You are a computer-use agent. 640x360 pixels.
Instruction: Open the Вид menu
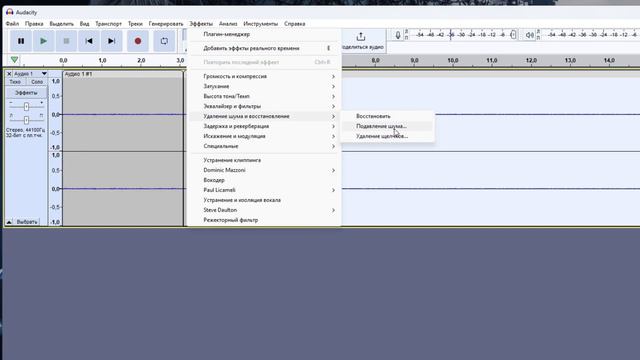point(84,24)
